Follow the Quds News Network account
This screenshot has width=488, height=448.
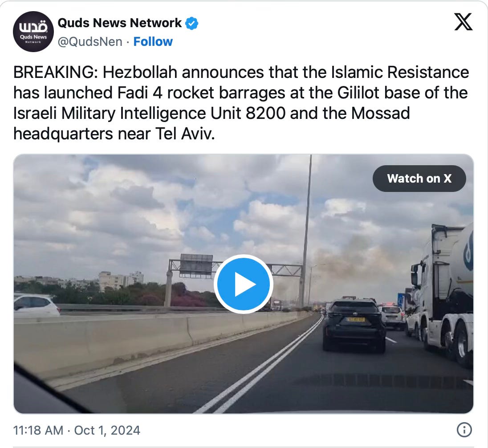[x=153, y=41]
